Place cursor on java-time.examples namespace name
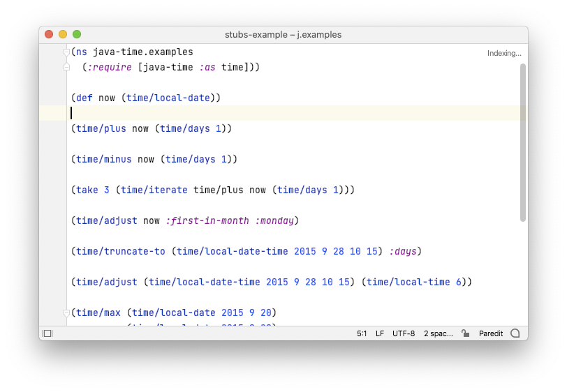The image size is (567, 392). (x=143, y=52)
